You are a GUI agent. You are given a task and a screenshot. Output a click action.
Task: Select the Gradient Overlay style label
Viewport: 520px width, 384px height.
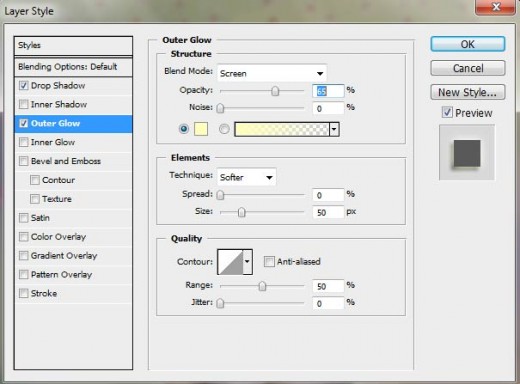click(x=64, y=256)
